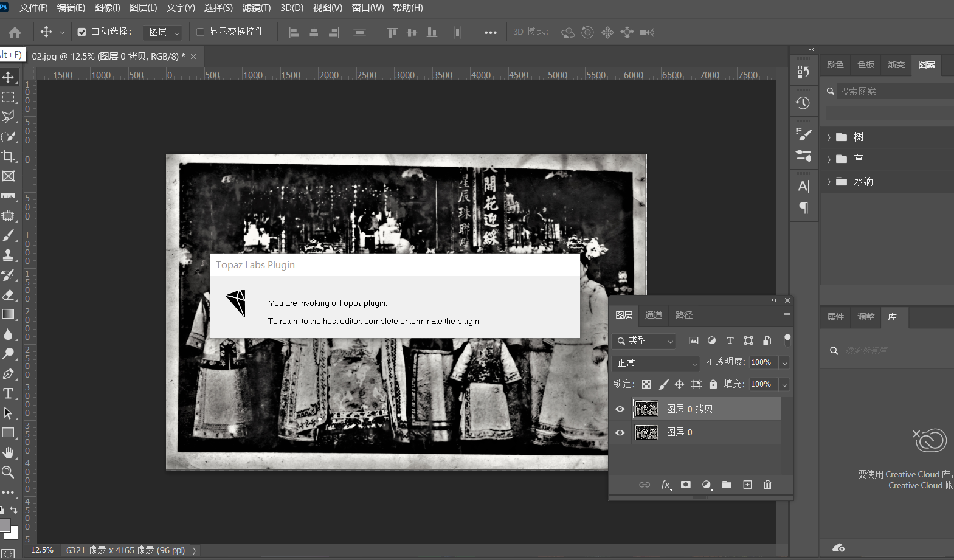This screenshot has width=954, height=560.
Task: Select the Hand tool
Action: 9,452
